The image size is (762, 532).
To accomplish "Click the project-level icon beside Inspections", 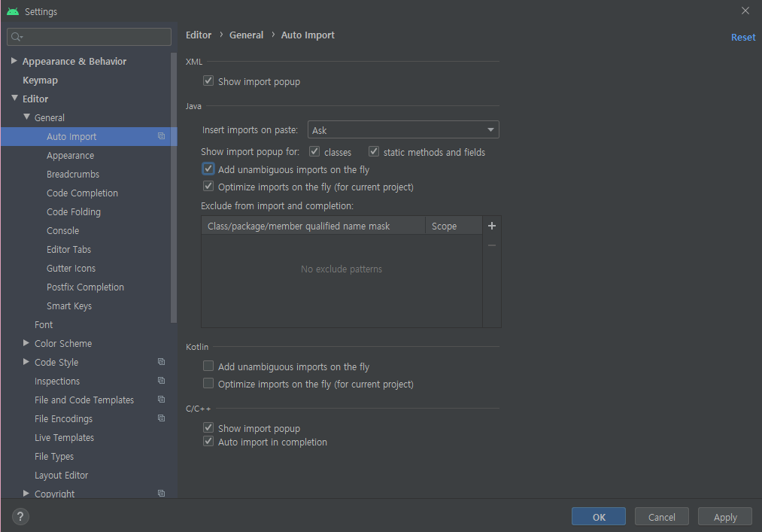I will click(x=161, y=381).
